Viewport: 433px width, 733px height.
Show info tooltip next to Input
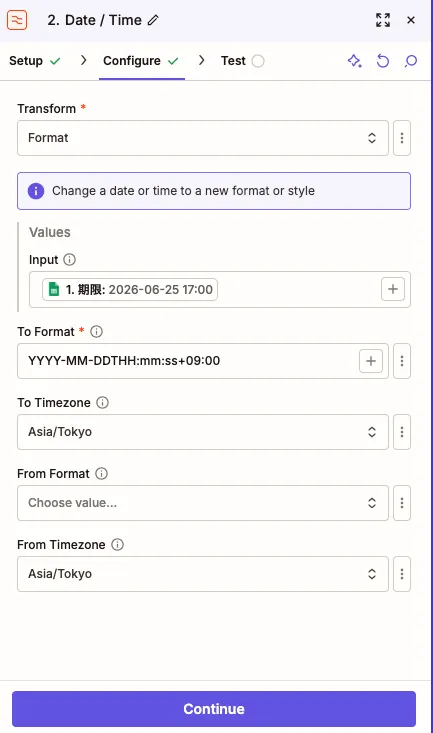click(69, 259)
